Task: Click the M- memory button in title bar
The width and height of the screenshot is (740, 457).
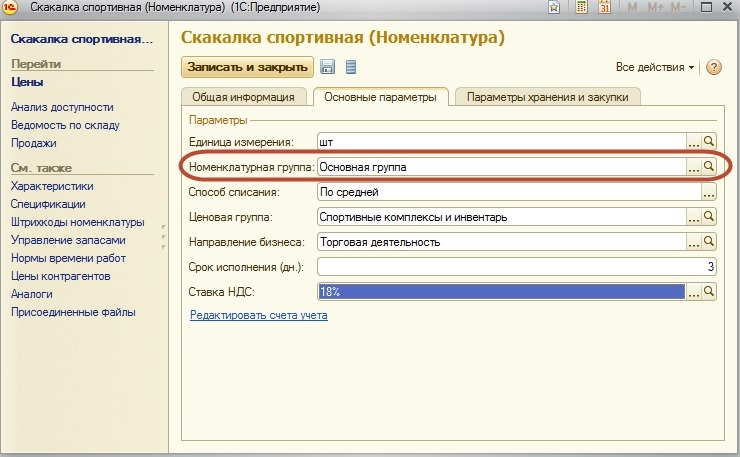Action: coord(678,7)
